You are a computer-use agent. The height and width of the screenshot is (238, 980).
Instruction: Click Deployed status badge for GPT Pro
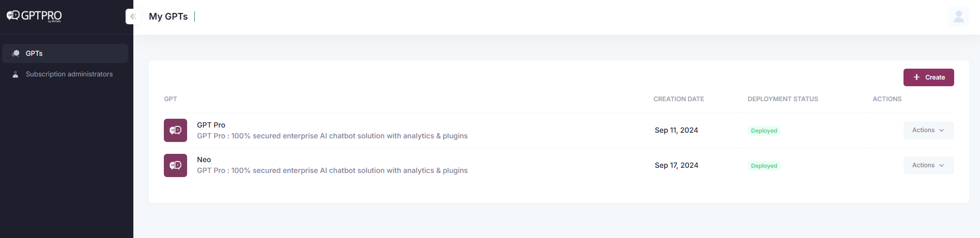[764, 131]
